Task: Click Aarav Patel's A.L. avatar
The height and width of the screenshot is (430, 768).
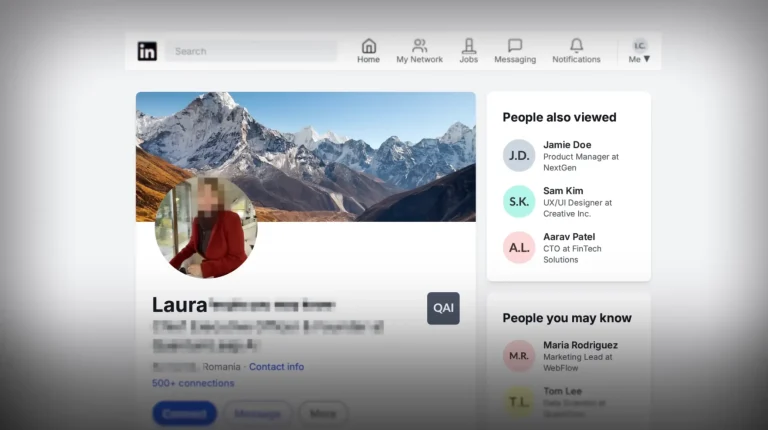Action: point(519,248)
